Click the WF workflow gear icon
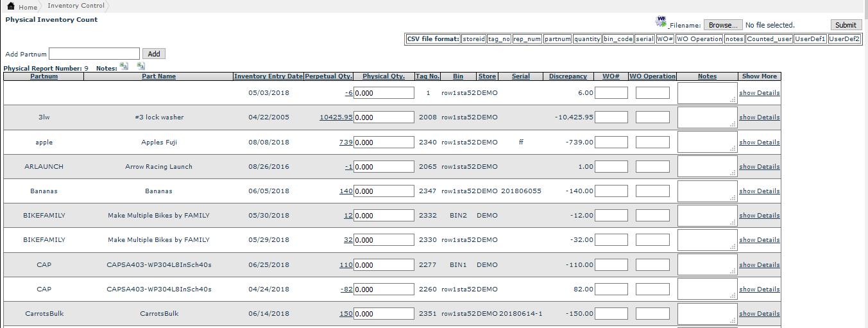Image resolution: width=868 pixels, height=328 pixels. [661, 22]
